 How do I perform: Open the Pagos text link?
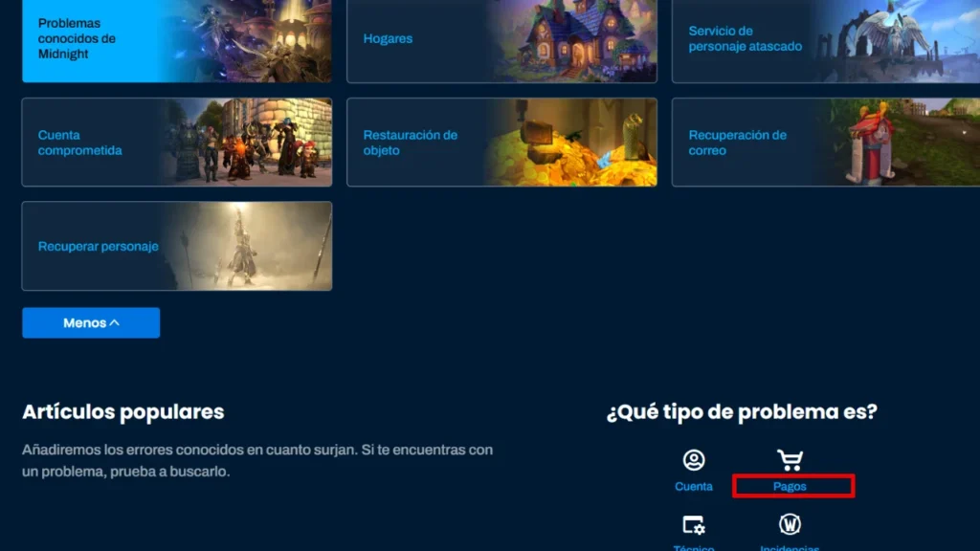coord(791,487)
